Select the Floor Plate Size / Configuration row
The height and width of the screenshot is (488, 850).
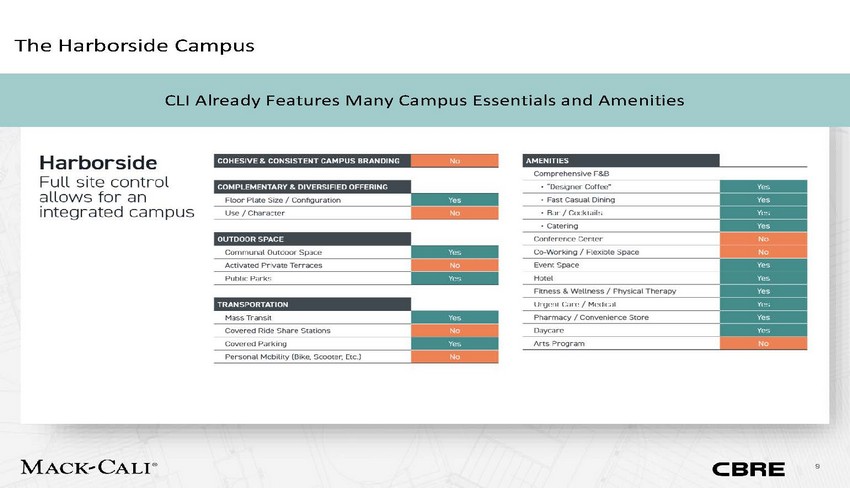point(283,200)
